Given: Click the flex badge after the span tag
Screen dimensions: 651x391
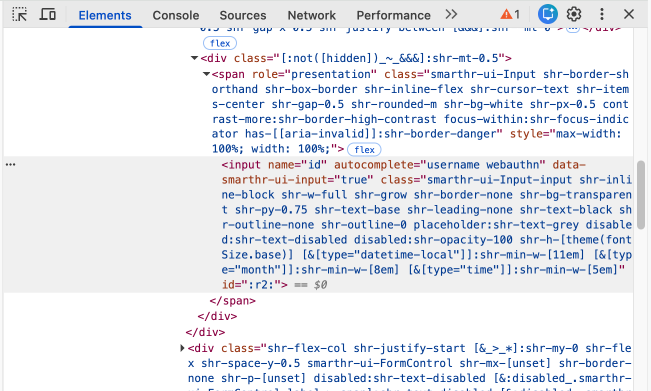Looking at the screenshot, I should 364,149.
